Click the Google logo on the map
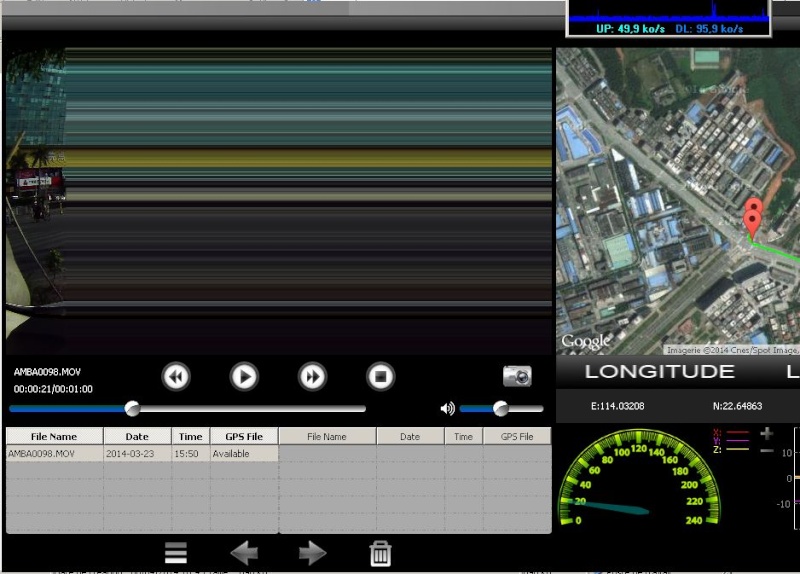 pos(586,341)
